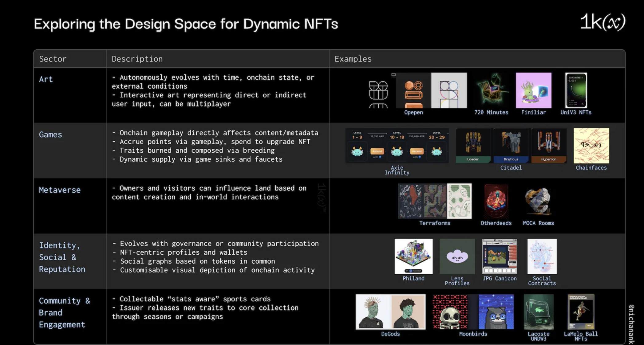Open the Chainfaces artwork thumbnail
Image resolution: width=644 pixels, height=345 pixels.
591,146
